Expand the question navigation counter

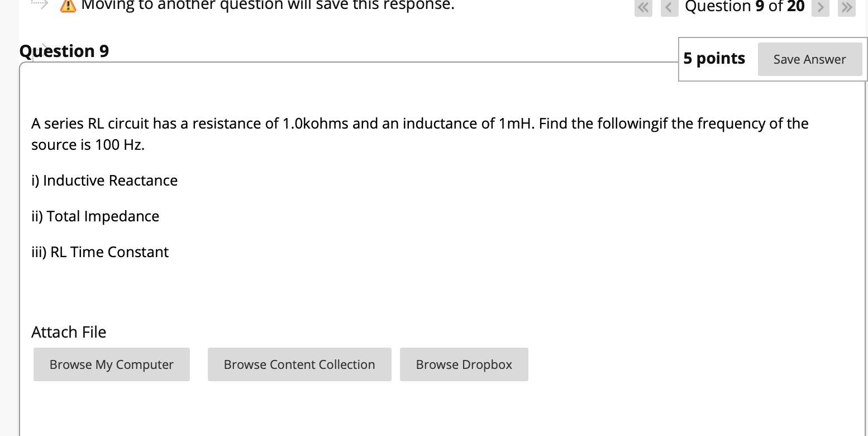745,7
